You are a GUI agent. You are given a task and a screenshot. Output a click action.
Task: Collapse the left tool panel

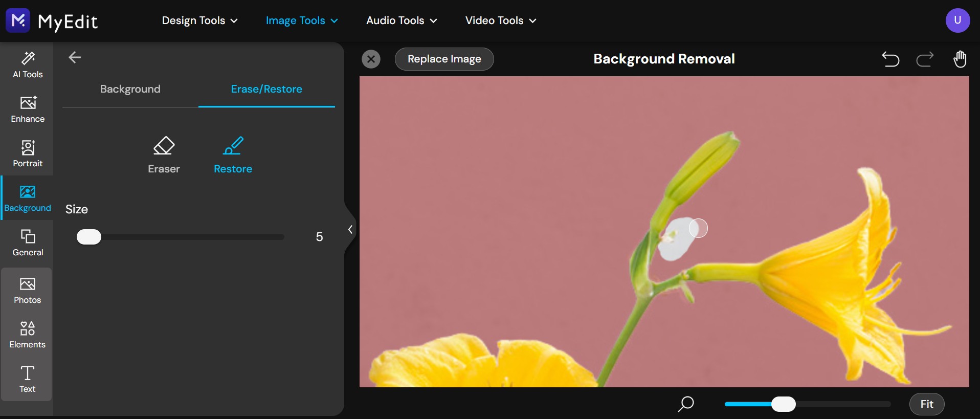(350, 230)
